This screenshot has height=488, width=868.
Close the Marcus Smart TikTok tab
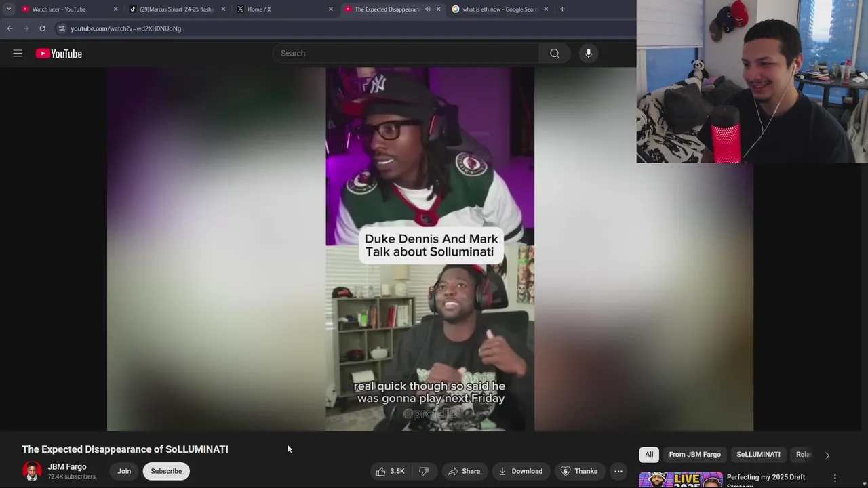pos(223,9)
